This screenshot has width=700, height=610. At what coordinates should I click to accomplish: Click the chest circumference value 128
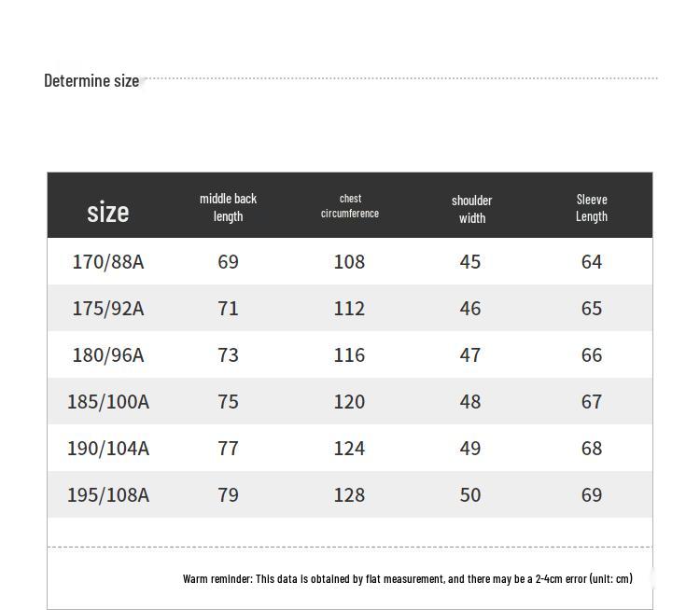pyautogui.click(x=349, y=495)
